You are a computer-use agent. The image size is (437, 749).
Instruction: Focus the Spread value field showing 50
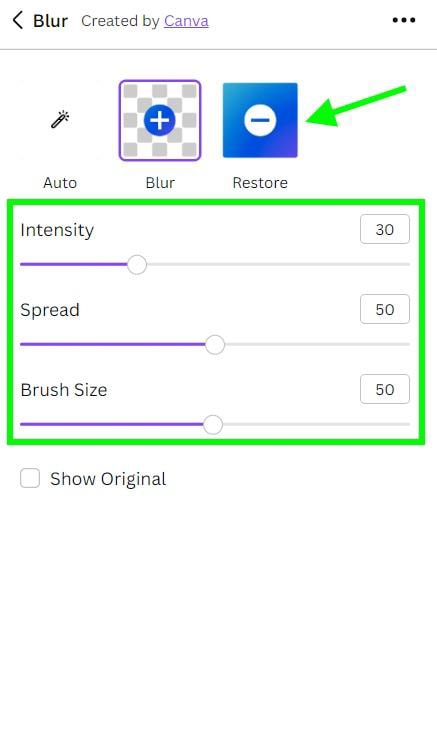(x=384, y=309)
